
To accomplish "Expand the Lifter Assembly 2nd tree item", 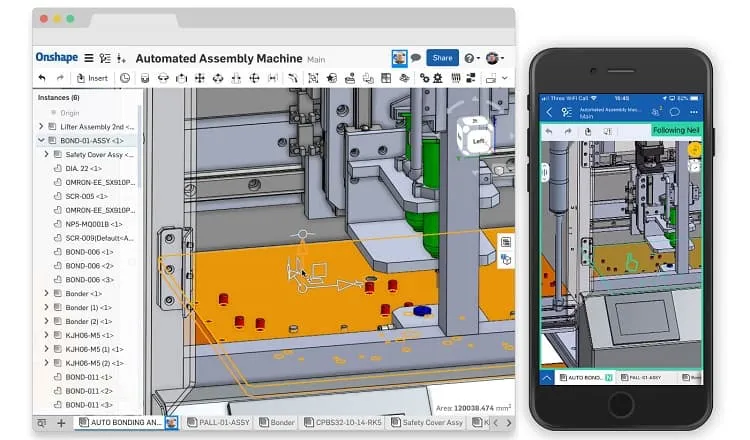I will coord(41,126).
